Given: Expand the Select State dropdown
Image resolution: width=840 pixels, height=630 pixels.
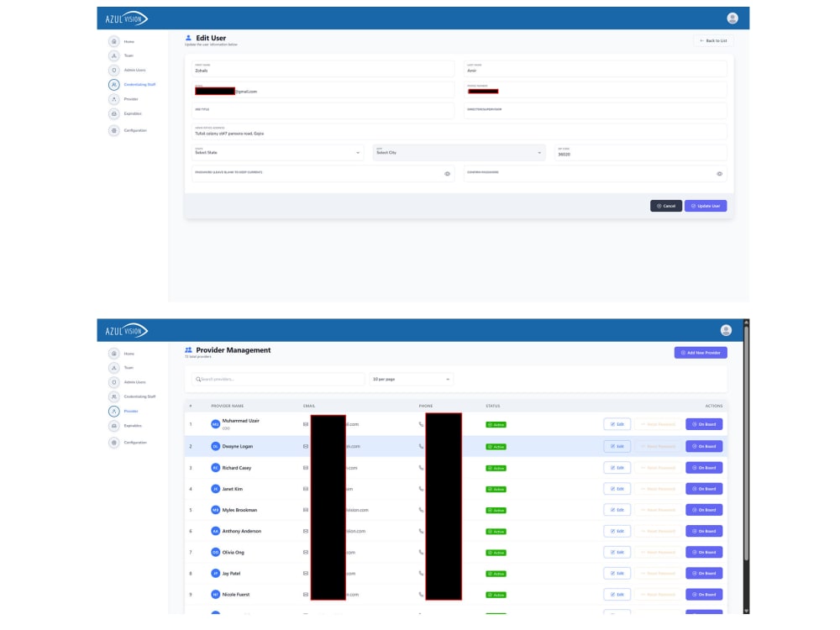Looking at the screenshot, I should pyautogui.click(x=277, y=153).
